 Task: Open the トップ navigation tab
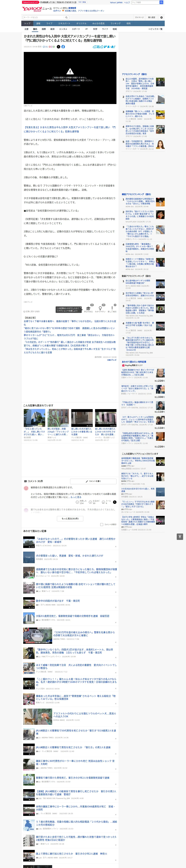click(x=27, y=23)
